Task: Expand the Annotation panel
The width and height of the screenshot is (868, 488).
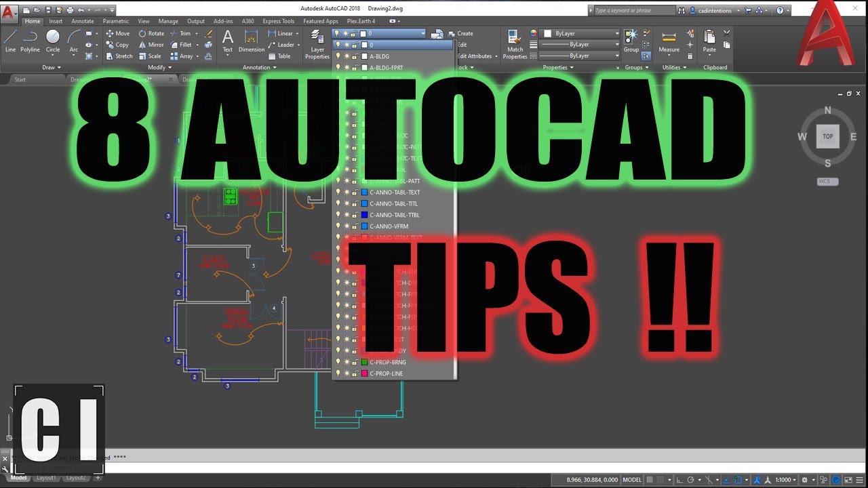Action: [260, 68]
